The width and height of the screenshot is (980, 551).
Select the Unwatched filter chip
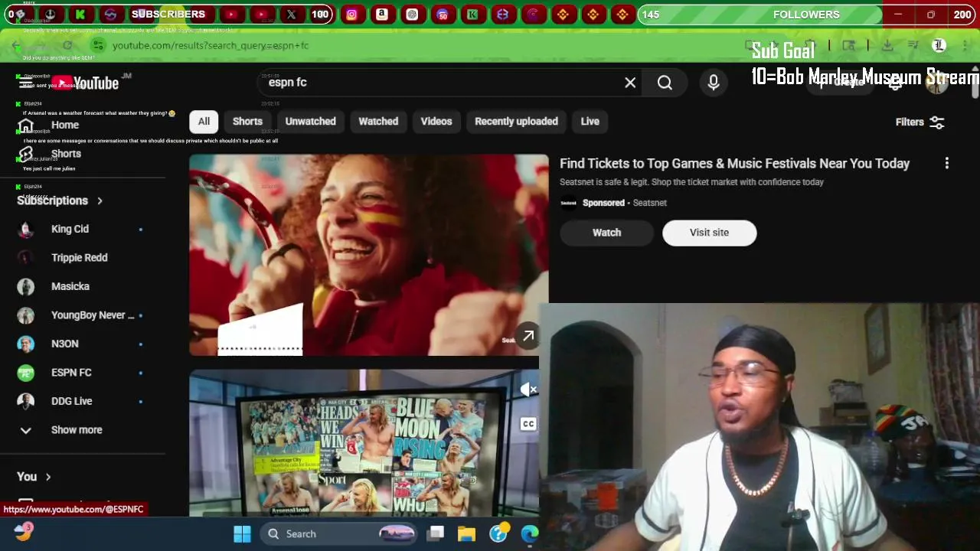tap(310, 121)
